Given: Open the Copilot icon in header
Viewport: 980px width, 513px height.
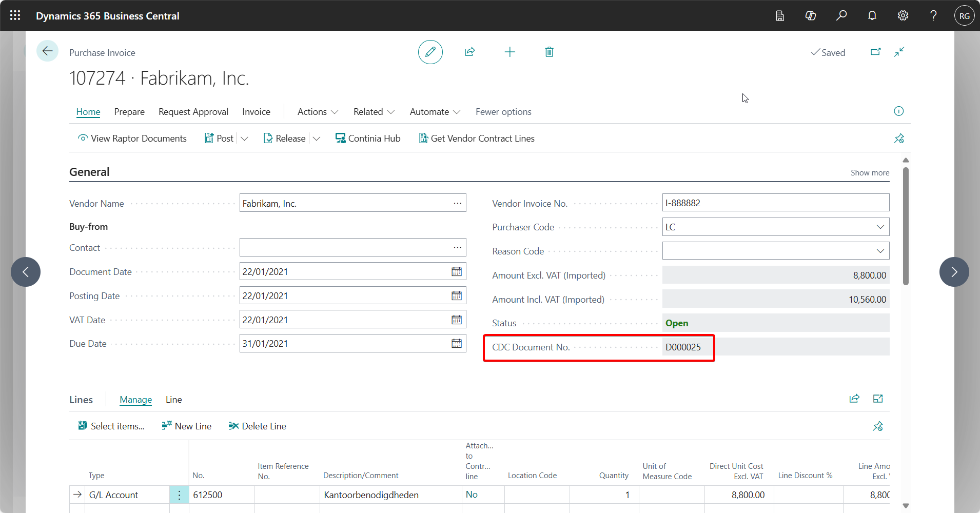Looking at the screenshot, I should click(x=811, y=15).
